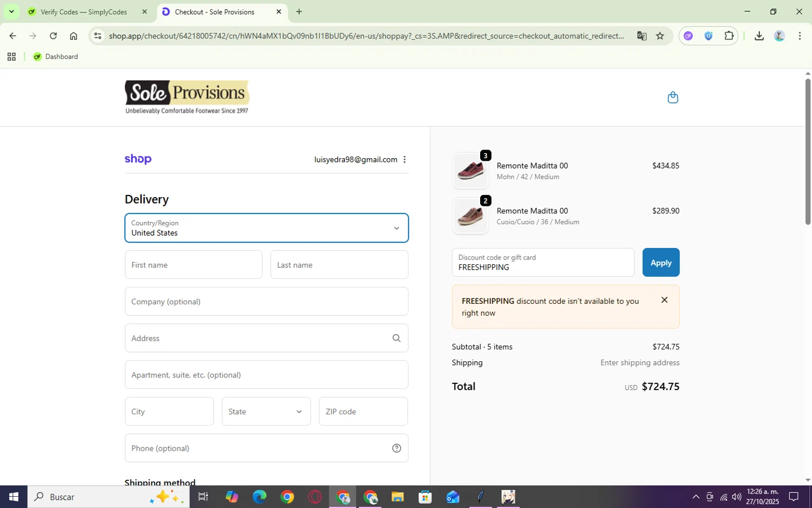Select the Checkout - Sole Provisions tab
This screenshot has height=508, width=812.
click(x=222, y=11)
